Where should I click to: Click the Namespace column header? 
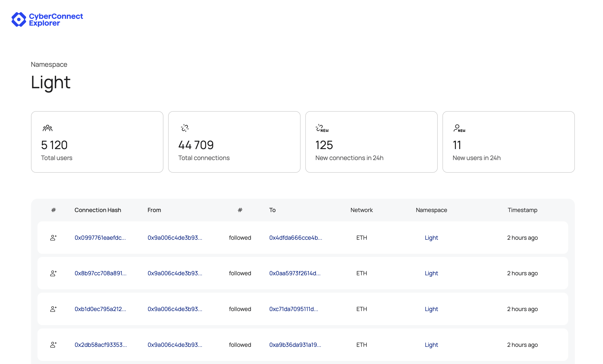(x=431, y=210)
